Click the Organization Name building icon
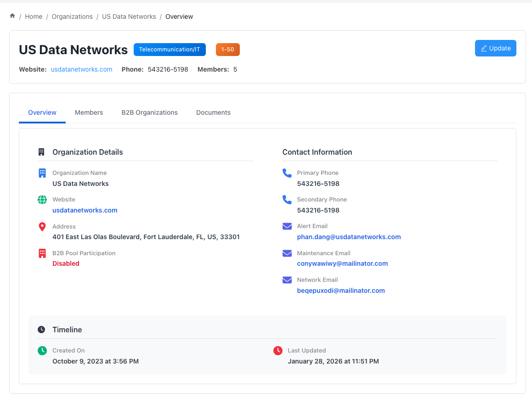 click(42, 173)
